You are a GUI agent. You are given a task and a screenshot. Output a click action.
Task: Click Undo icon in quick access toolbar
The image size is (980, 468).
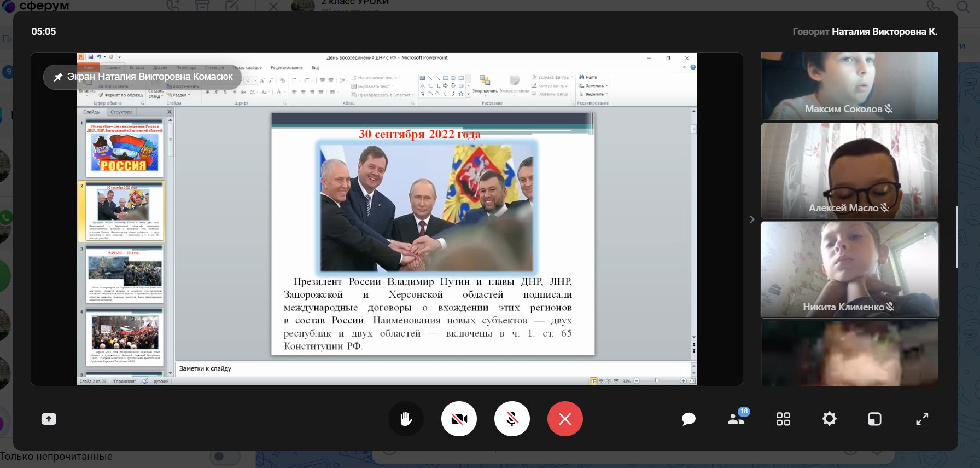[99, 57]
